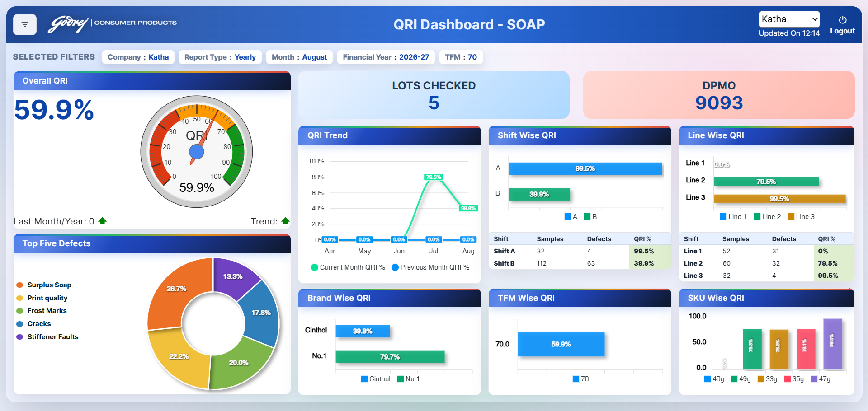Screen dimensions: 868x411
Task: Click the 13.3% purple donut slice
Action: pos(233,276)
